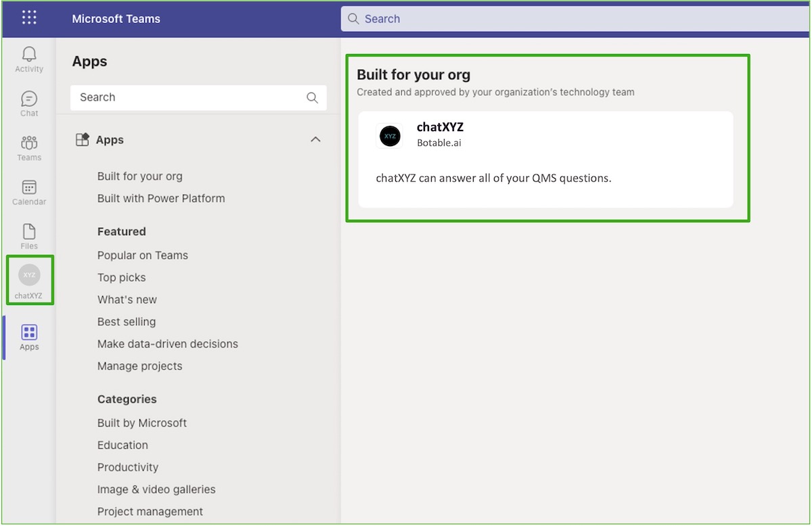The image size is (812, 526).
Task: Click the top Search bar
Action: click(x=575, y=19)
